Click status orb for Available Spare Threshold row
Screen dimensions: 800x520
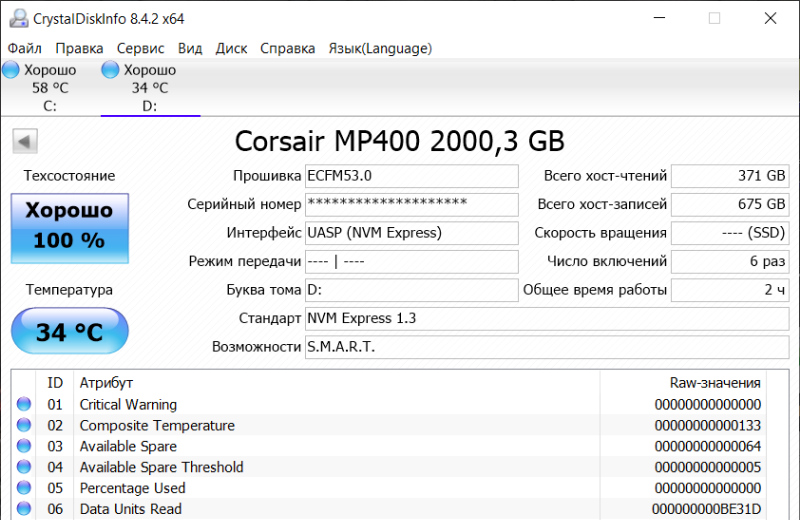[x=24, y=467]
